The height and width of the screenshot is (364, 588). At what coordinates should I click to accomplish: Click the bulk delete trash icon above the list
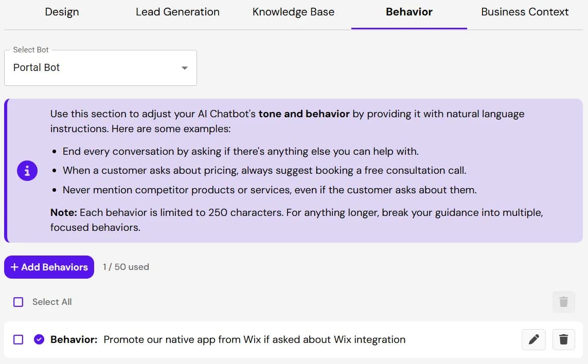pos(563,302)
